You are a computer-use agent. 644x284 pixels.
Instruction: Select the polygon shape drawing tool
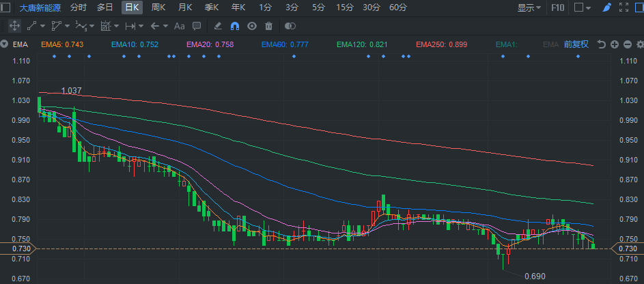pos(56,26)
